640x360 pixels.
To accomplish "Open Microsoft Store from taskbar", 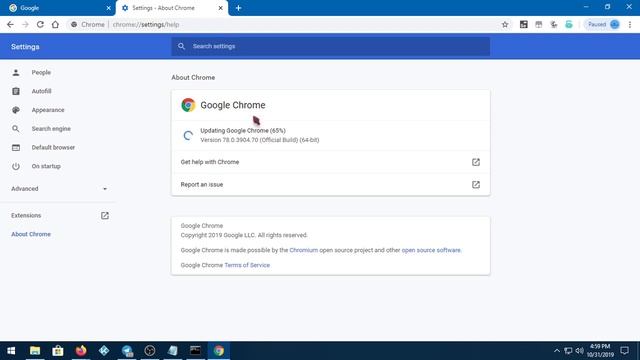I will pos(58,351).
